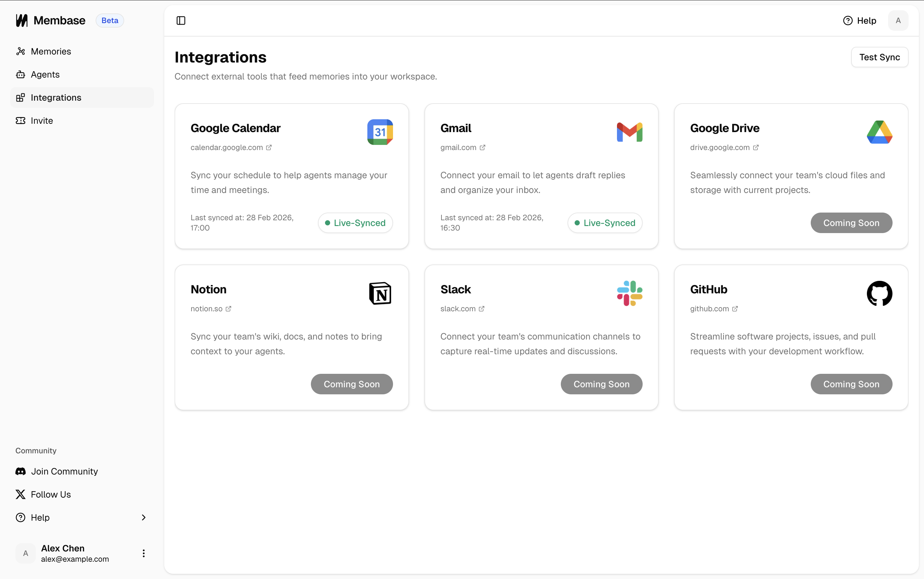
Task: Click the Notion logo icon
Action: 380,293
